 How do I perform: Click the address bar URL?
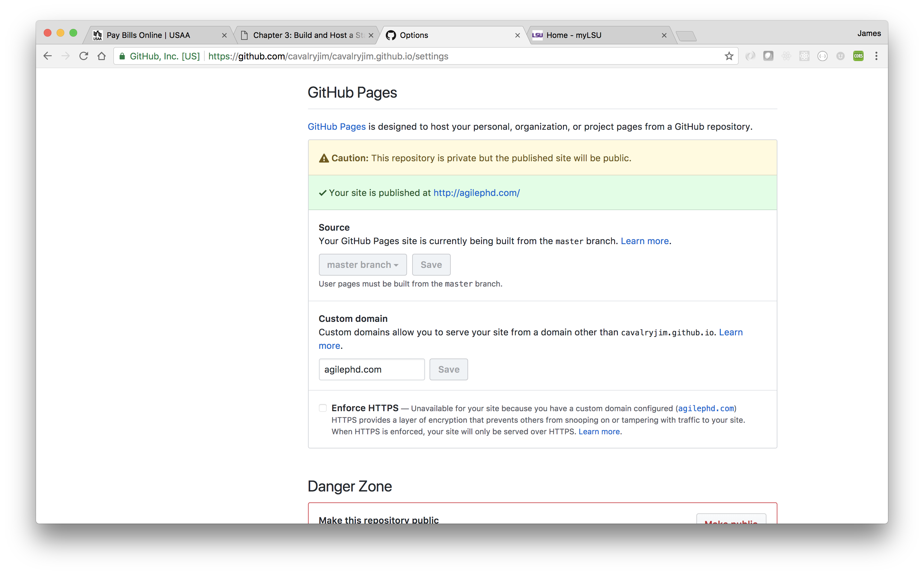pos(328,56)
